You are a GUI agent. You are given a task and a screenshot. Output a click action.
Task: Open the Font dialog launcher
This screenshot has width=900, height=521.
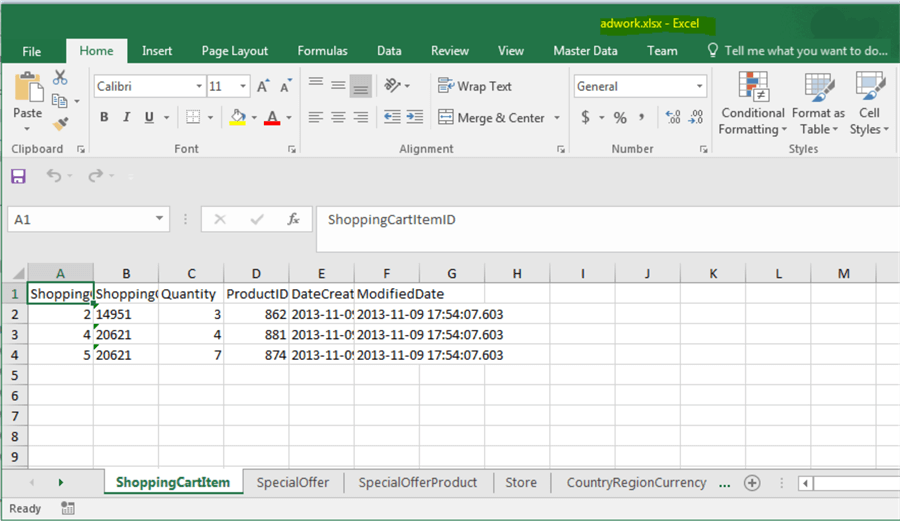tap(292, 149)
